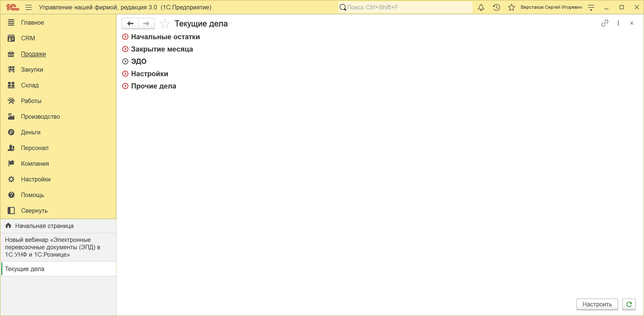Navigate forward with right arrow
644x316 pixels.
pos(146,24)
